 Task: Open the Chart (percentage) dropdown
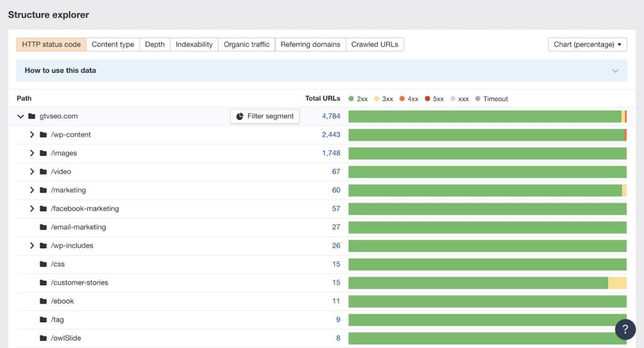[x=587, y=45]
